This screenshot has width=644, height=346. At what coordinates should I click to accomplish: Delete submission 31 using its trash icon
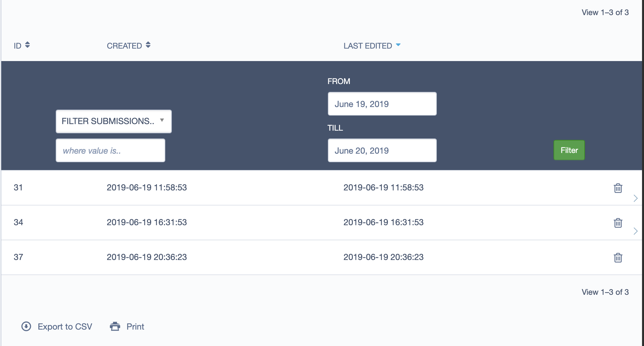click(x=618, y=188)
